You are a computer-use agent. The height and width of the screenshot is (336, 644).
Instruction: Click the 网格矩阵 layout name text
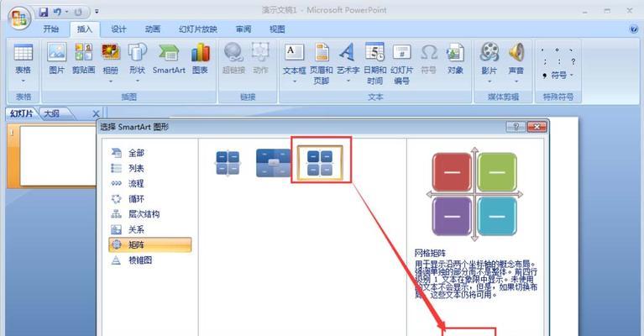point(430,253)
